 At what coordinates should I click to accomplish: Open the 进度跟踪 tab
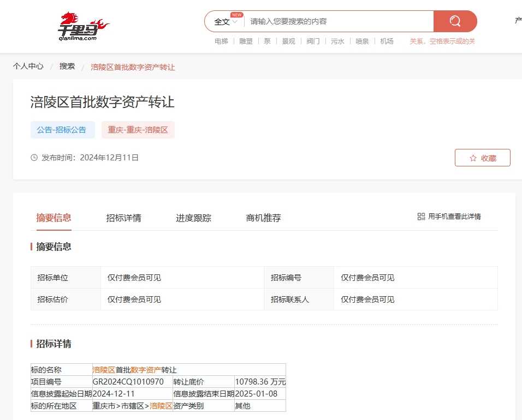point(193,218)
